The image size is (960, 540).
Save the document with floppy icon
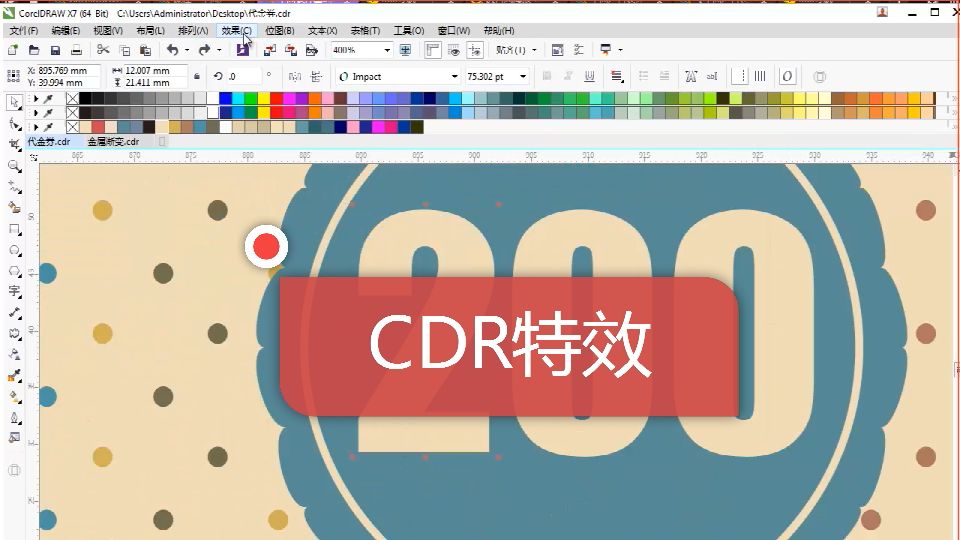point(55,50)
